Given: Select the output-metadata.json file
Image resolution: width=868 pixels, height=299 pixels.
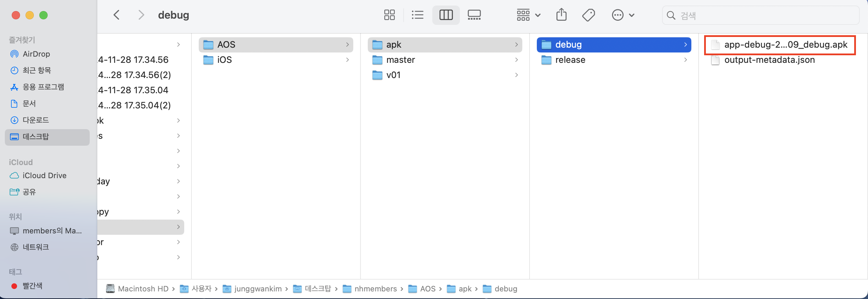Looking at the screenshot, I should [x=769, y=60].
